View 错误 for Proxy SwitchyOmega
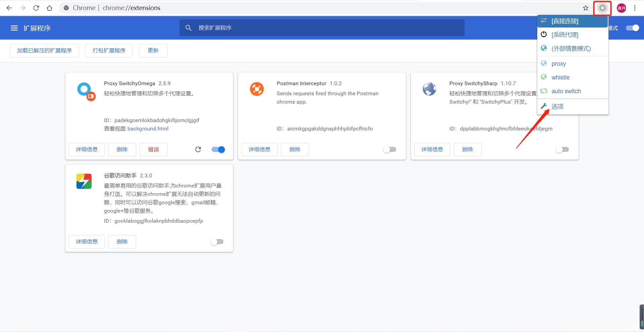This screenshot has height=332, width=644. pos(154,150)
